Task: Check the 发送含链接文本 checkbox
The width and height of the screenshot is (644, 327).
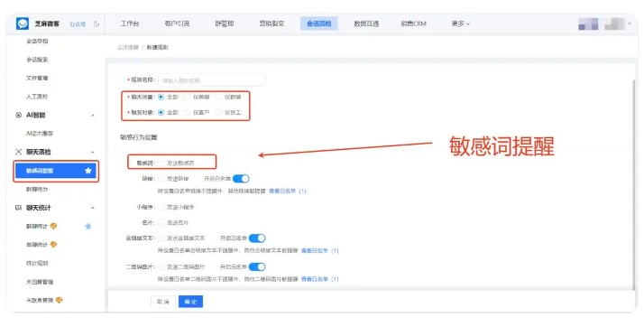Action: 161,238
